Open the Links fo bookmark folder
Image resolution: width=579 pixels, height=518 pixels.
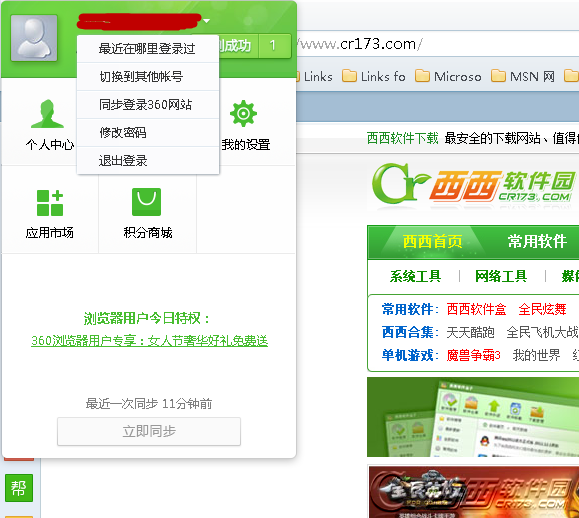(374, 76)
